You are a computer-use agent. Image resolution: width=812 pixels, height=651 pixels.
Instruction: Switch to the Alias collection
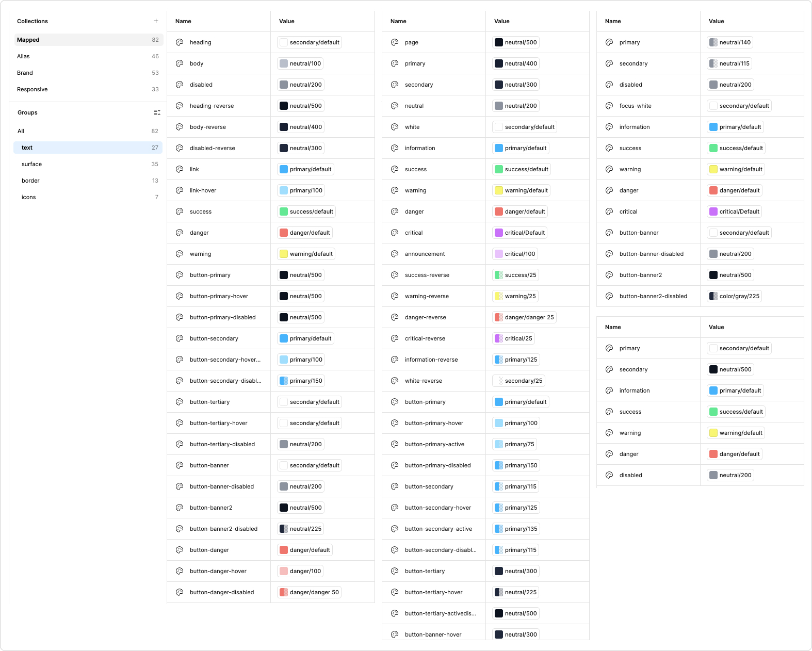click(x=23, y=56)
